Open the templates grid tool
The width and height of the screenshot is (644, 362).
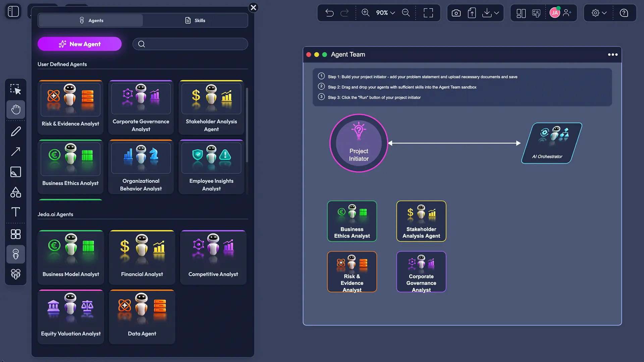pyautogui.click(x=15, y=234)
